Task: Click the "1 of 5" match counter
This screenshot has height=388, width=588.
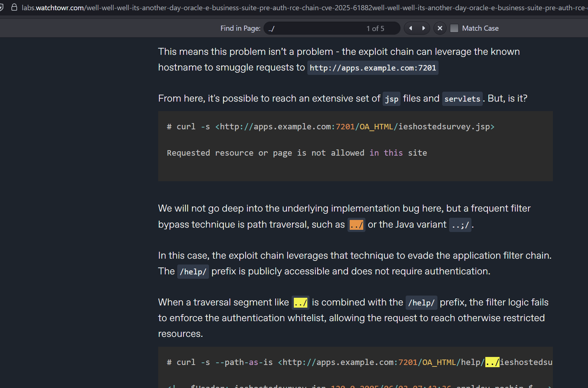Action: [x=375, y=28]
